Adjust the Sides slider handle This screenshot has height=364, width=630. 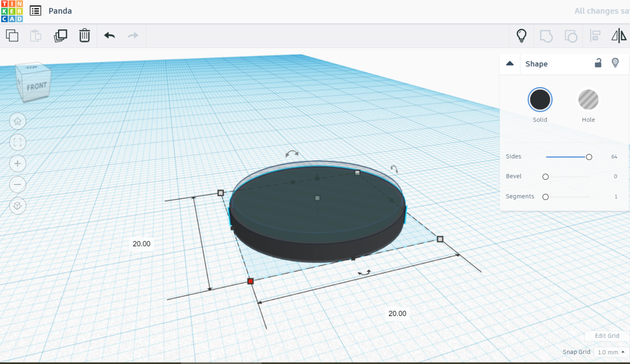(589, 157)
